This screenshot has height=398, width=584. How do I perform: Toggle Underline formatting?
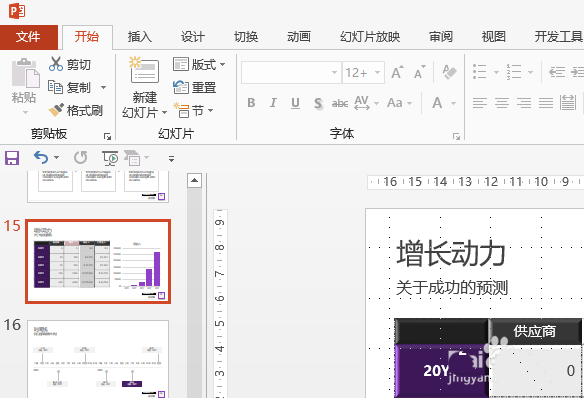(295, 103)
